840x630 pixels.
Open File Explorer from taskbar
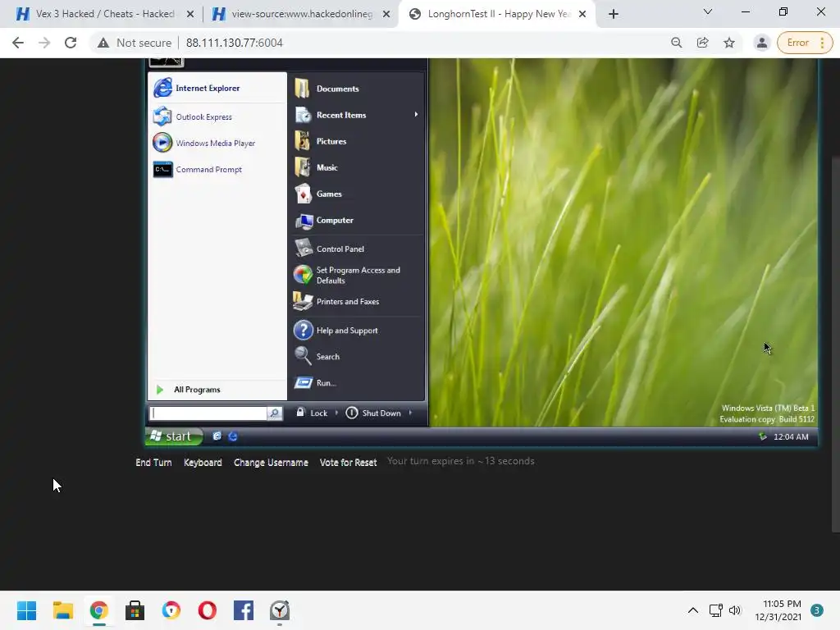pyautogui.click(x=62, y=610)
